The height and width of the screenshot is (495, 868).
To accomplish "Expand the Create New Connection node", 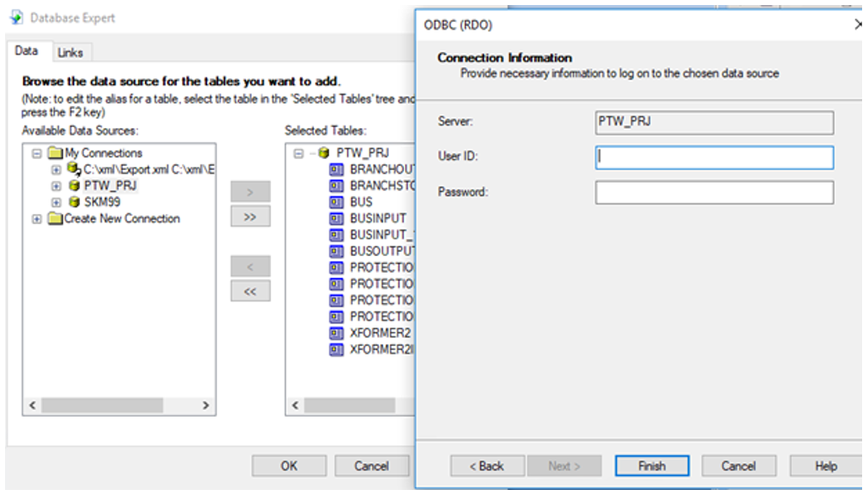I will pyautogui.click(x=36, y=219).
